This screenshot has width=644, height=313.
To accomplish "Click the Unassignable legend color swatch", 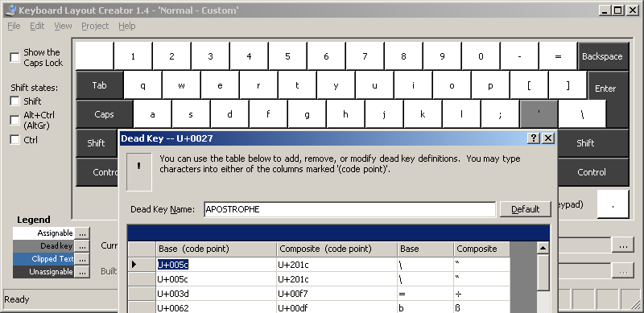I will coord(43,271).
